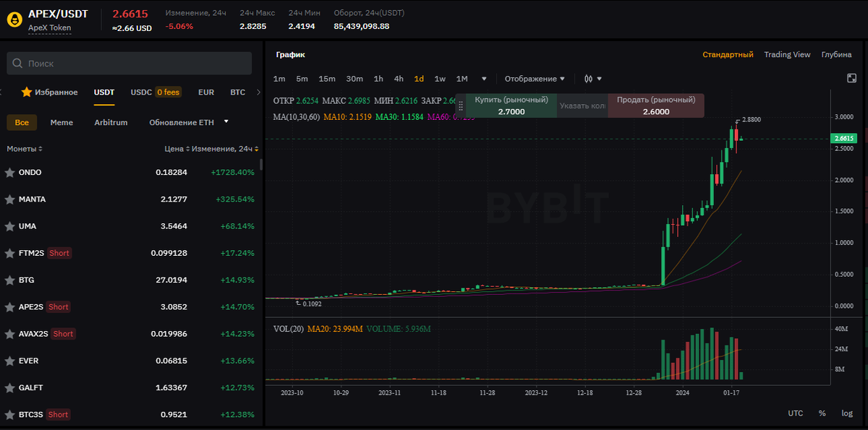
Task: Open the ONDO trading pair row
Action: click(130, 172)
